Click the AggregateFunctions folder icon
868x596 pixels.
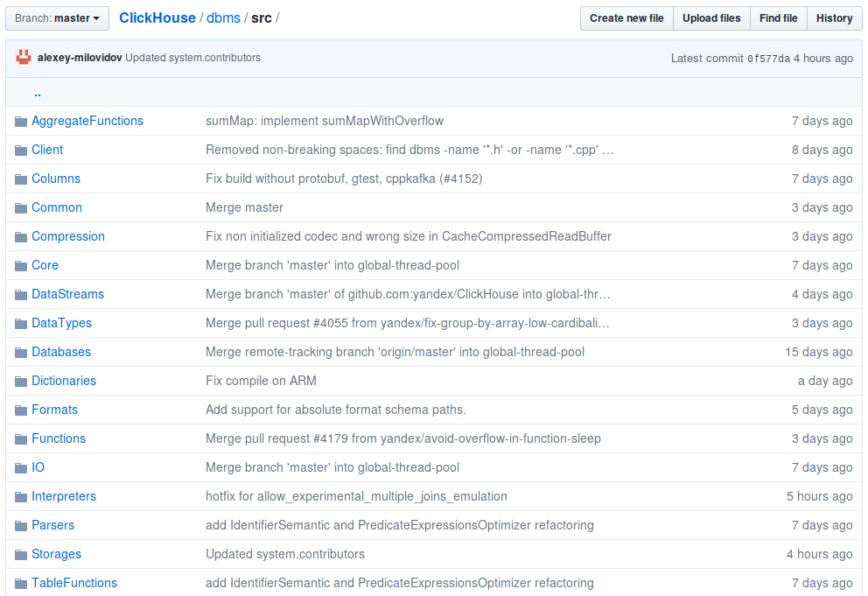[x=21, y=122]
